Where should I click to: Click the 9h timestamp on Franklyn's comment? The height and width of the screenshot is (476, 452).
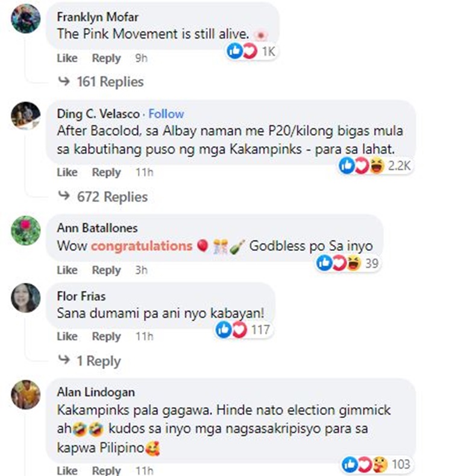point(142,58)
